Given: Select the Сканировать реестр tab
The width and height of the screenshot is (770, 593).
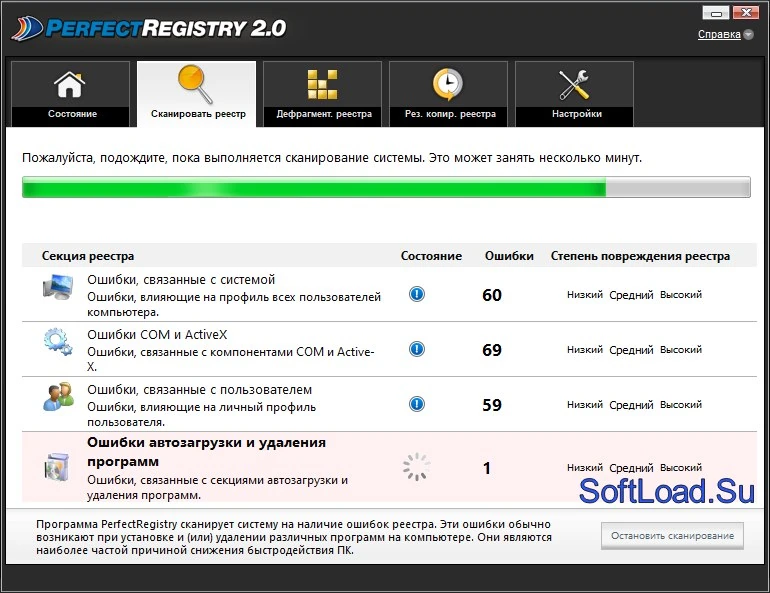Looking at the screenshot, I should (196, 94).
